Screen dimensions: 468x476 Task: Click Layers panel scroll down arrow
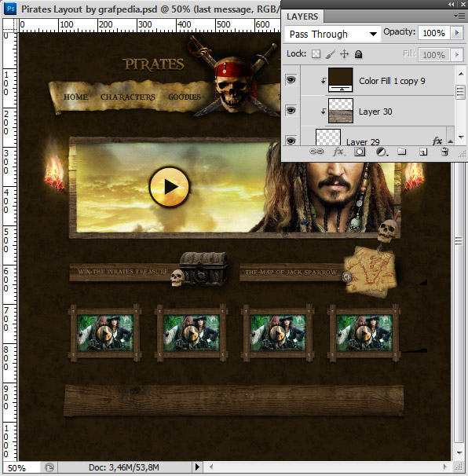click(x=461, y=137)
